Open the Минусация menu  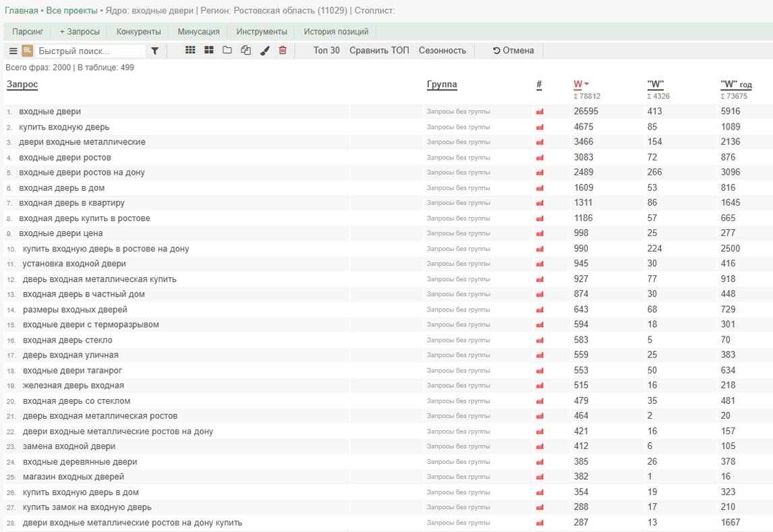point(198,32)
